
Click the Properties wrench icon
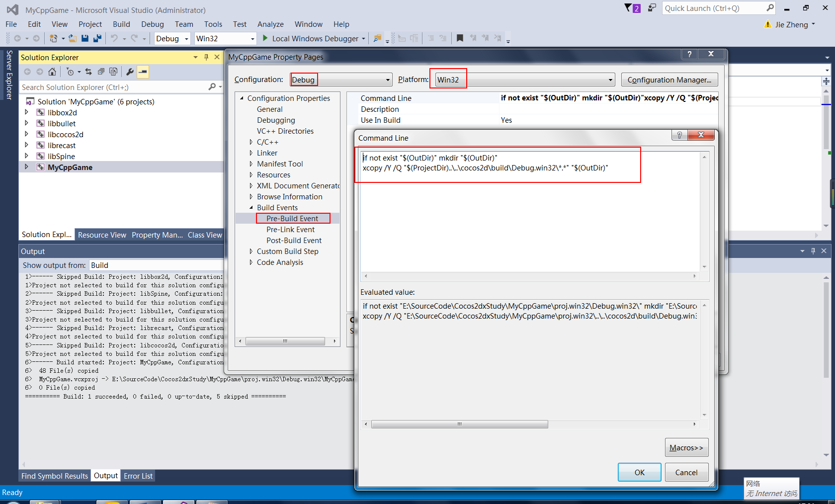point(130,72)
